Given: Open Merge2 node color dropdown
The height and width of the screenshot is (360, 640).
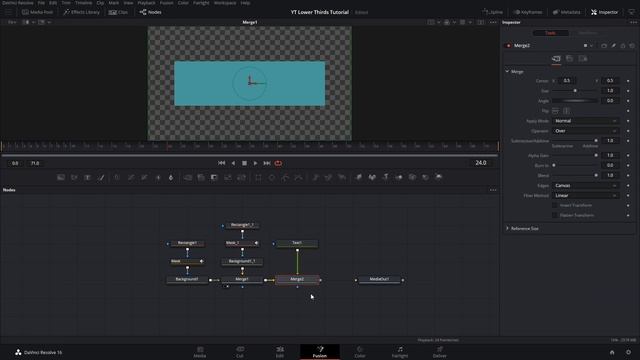Looking at the screenshot, I should [588, 46].
